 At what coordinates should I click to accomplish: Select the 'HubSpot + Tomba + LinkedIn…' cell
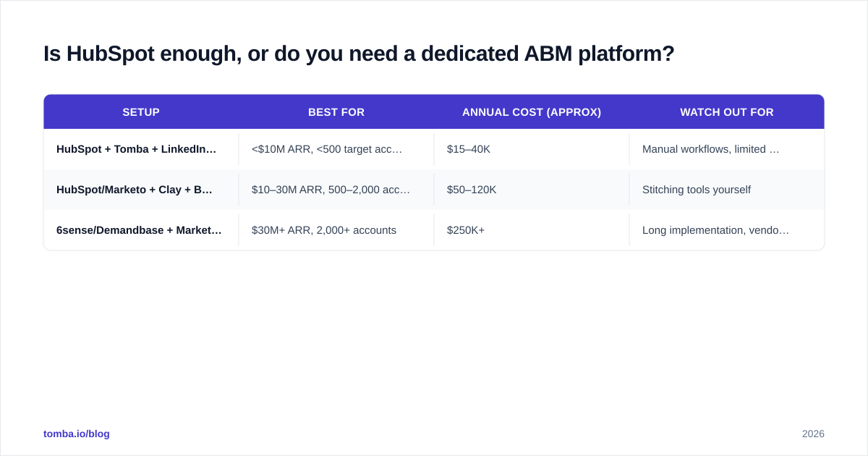pos(141,149)
